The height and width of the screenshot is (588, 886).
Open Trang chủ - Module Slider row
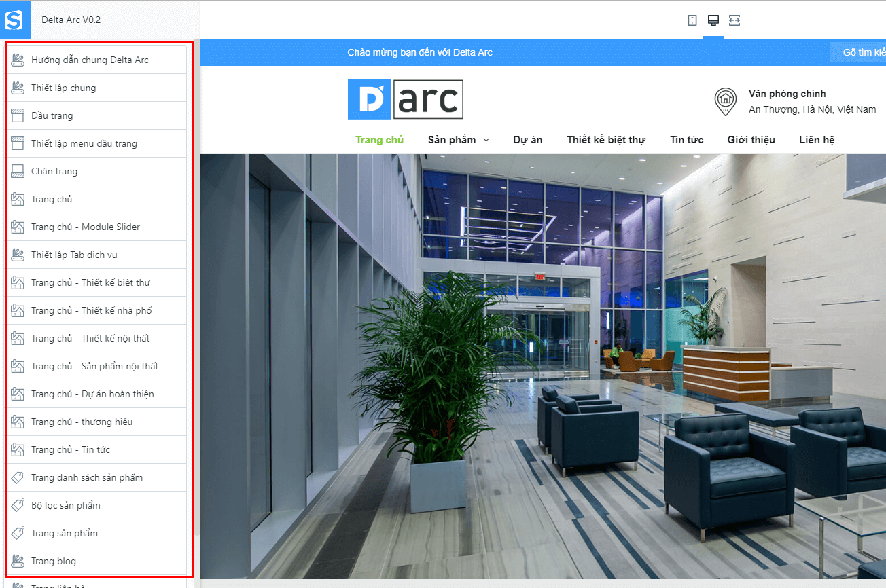(x=96, y=227)
